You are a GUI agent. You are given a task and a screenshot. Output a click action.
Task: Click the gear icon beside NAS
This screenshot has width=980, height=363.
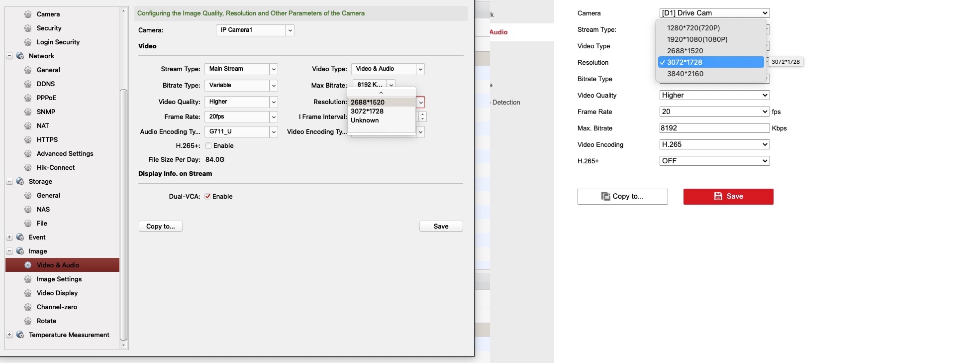pos(28,210)
